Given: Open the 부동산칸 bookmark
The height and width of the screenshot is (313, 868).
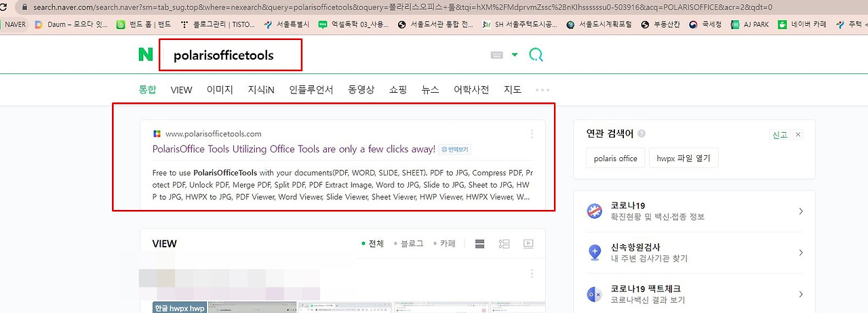Looking at the screenshot, I should click(660, 24).
